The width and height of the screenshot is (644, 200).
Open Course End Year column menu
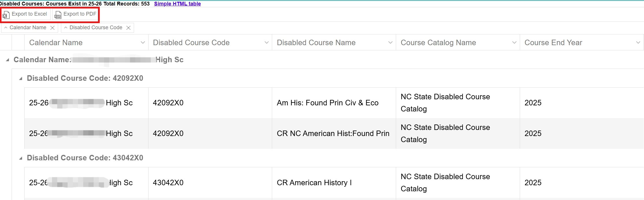638,43
